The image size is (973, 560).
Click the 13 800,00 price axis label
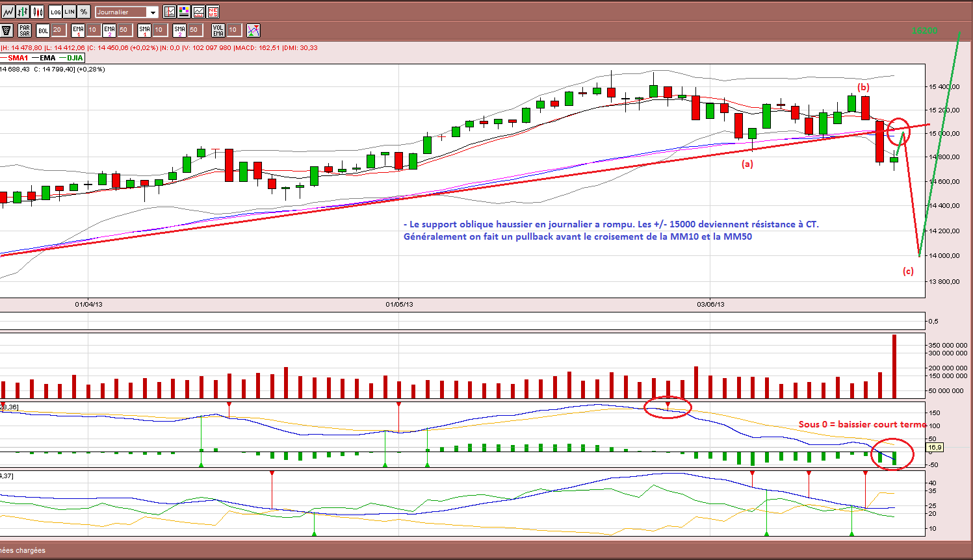click(x=944, y=282)
